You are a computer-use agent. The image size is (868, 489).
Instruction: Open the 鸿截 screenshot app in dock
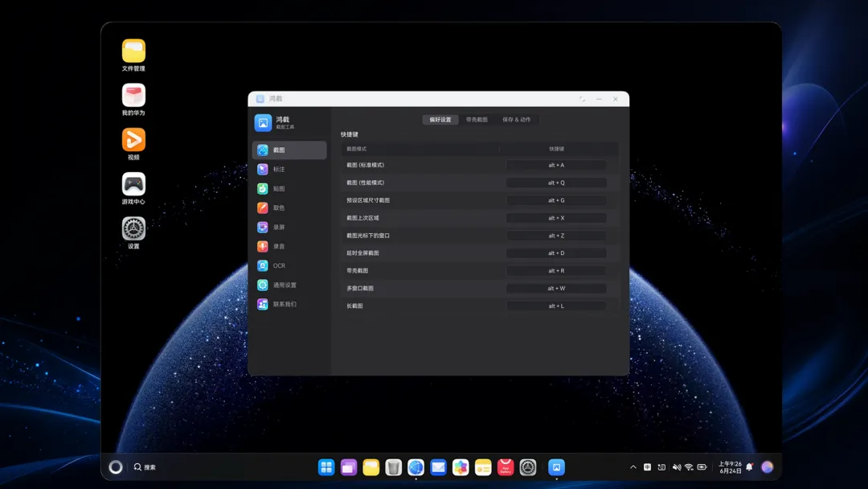tap(556, 467)
